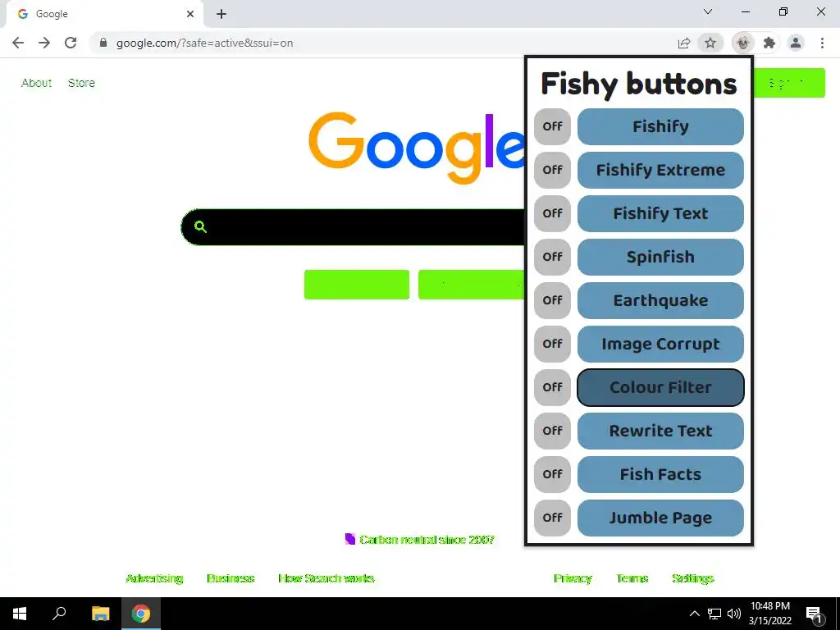Open the notification center icon
This screenshot has width=840, height=630.
[815, 614]
